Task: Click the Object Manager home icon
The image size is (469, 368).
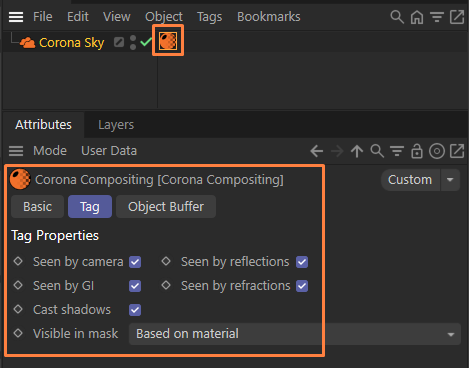Action: [x=417, y=17]
